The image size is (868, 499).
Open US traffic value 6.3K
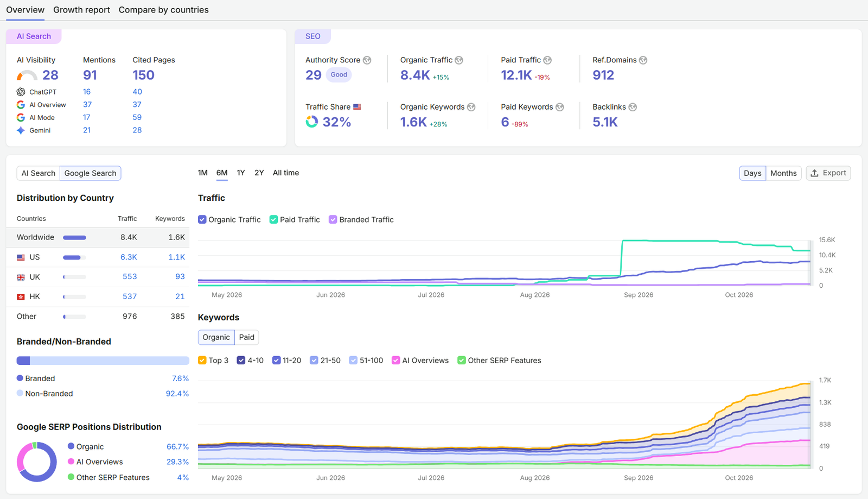129,257
